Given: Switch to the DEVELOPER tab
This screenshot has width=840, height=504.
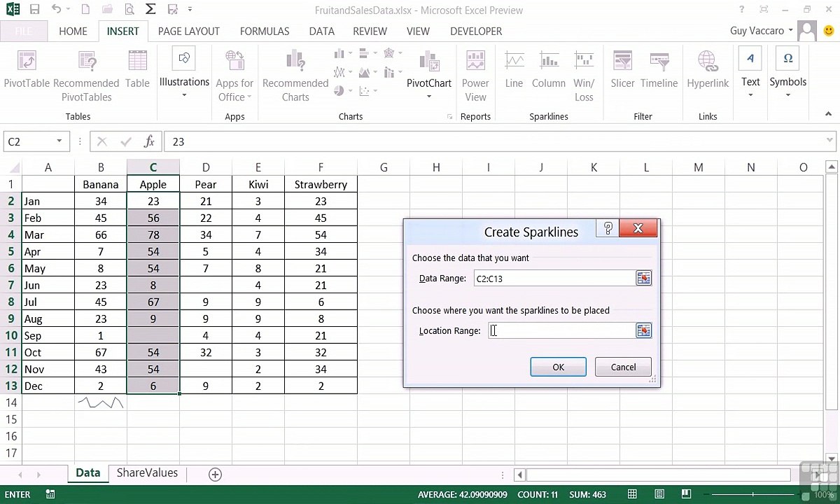Looking at the screenshot, I should click(x=476, y=31).
